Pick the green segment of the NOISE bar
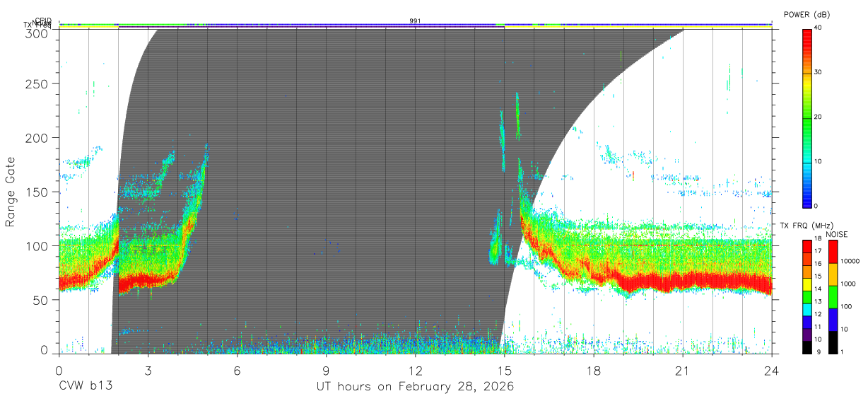The height and width of the screenshot is (401, 868). [833, 297]
